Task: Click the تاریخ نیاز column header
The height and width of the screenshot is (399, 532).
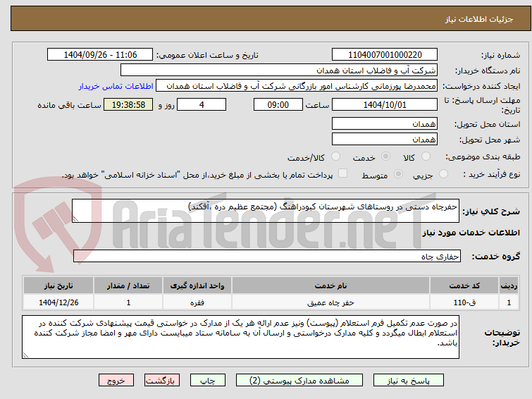Action: point(58,286)
